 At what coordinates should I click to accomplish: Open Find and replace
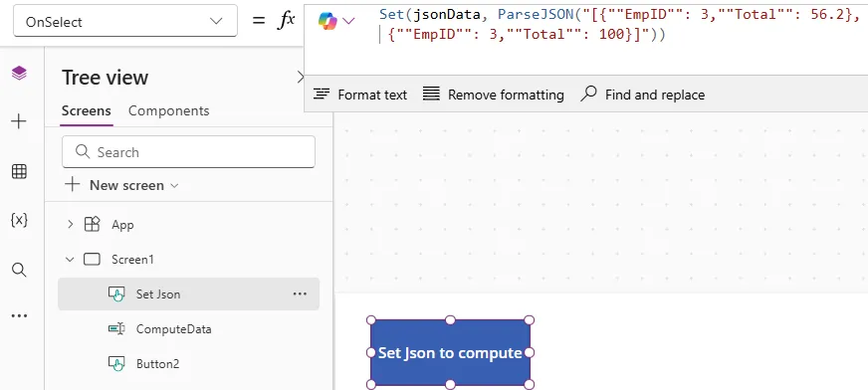point(643,95)
